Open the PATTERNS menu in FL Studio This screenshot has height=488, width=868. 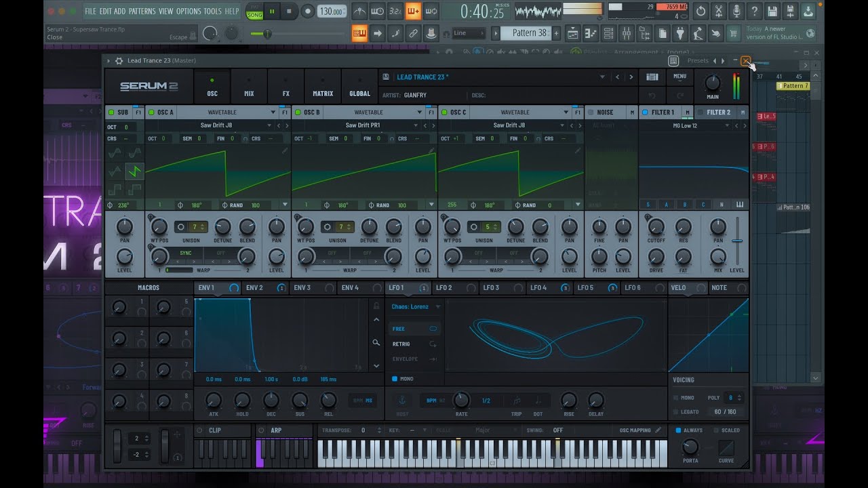pos(142,12)
